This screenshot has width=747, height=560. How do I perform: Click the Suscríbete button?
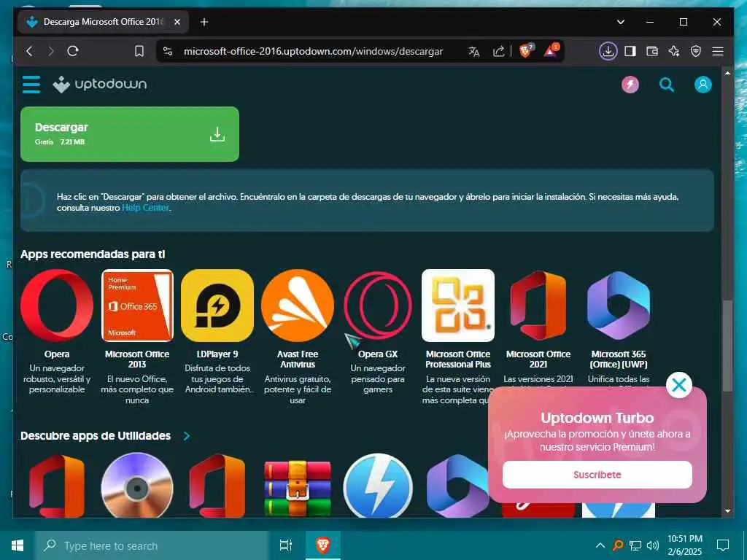(x=597, y=474)
